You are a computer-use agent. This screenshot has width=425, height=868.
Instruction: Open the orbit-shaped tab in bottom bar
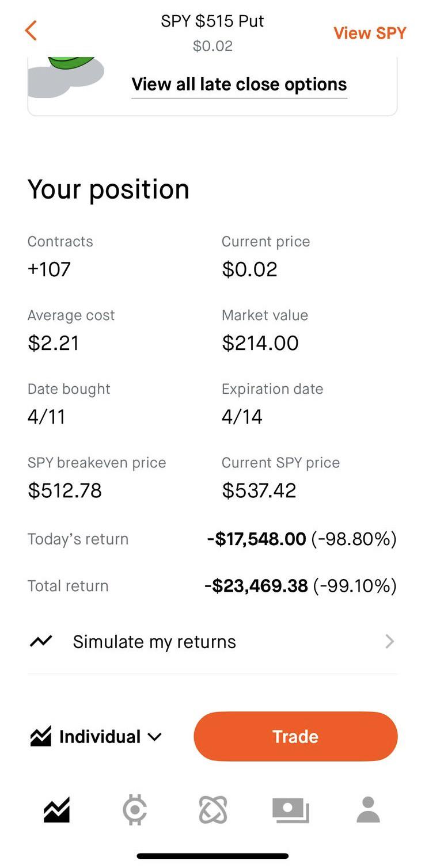[x=213, y=810]
